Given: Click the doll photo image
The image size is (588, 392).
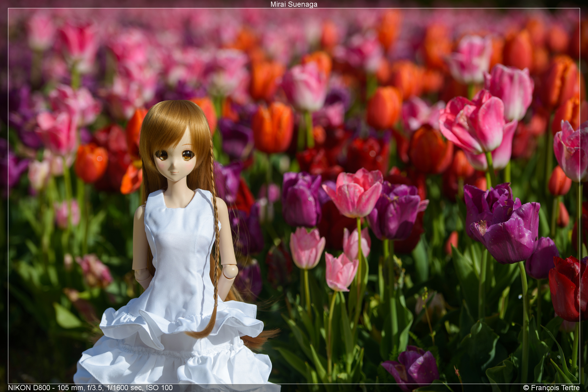Looking at the screenshot, I should coord(294,196).
